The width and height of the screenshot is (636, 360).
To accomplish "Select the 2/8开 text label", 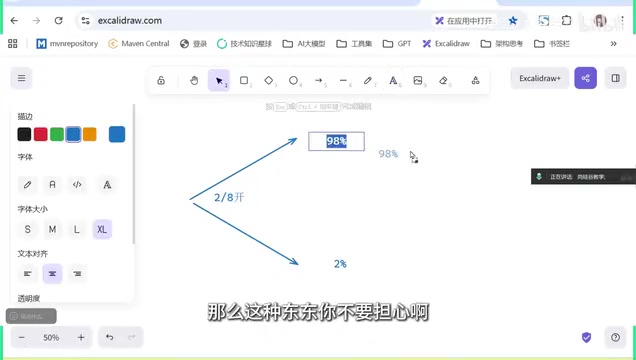I will pos(229,197).
